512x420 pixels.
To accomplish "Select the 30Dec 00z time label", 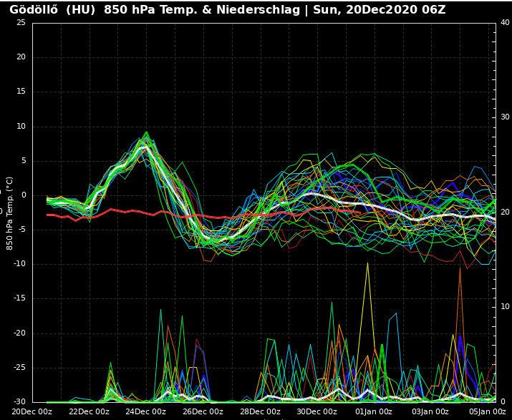I will (317, 411).
